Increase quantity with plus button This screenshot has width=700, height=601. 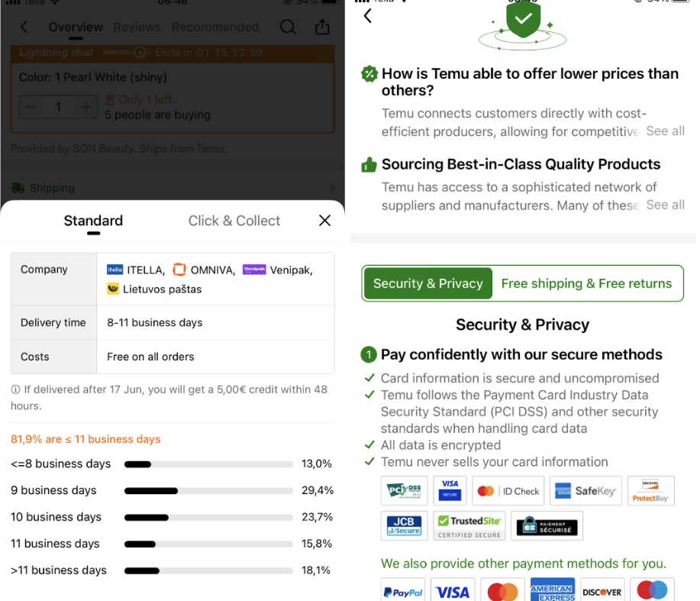(85, 107)
